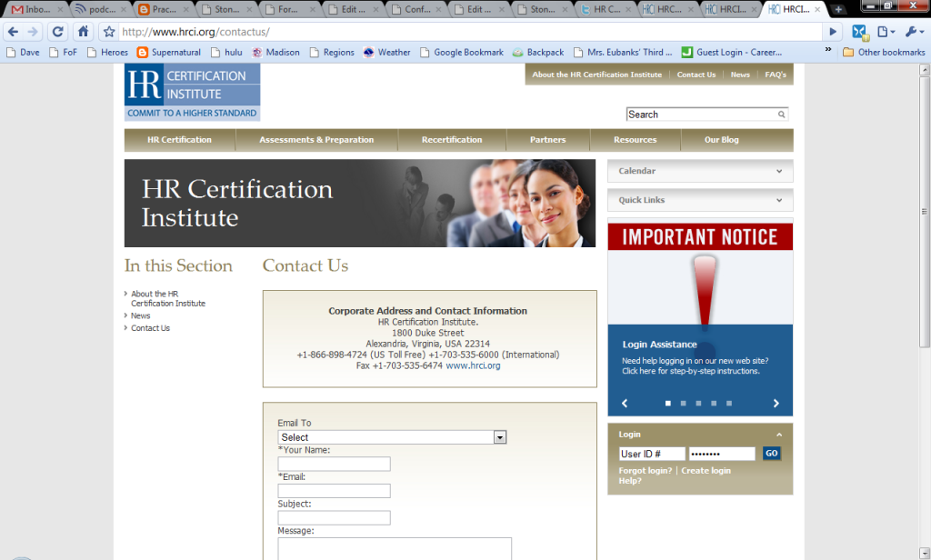
Task: Open the Recertification nav menu
Action: click(x=452, y=140)
